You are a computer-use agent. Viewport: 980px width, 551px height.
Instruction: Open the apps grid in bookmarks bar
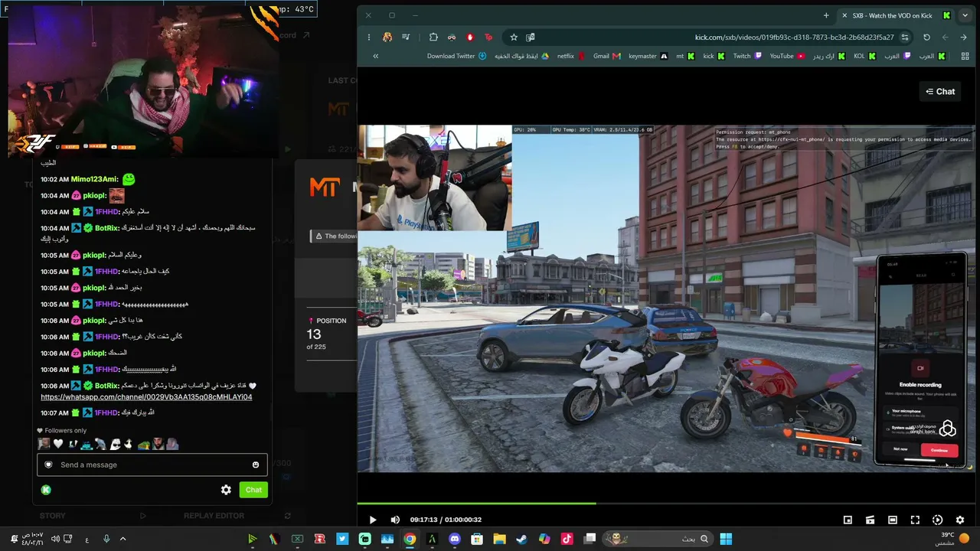coord(965,56)
